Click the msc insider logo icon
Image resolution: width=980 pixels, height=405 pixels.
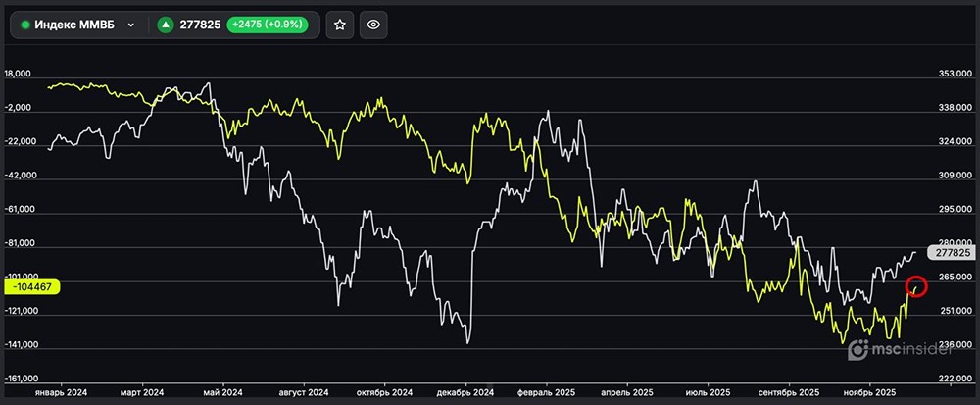point(857,349)
